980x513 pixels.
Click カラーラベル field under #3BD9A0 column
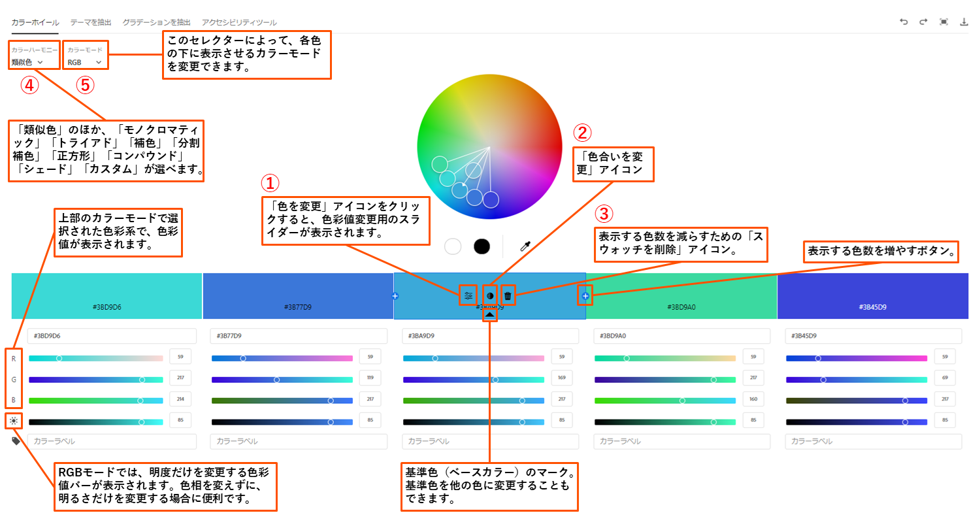point(682,441)
